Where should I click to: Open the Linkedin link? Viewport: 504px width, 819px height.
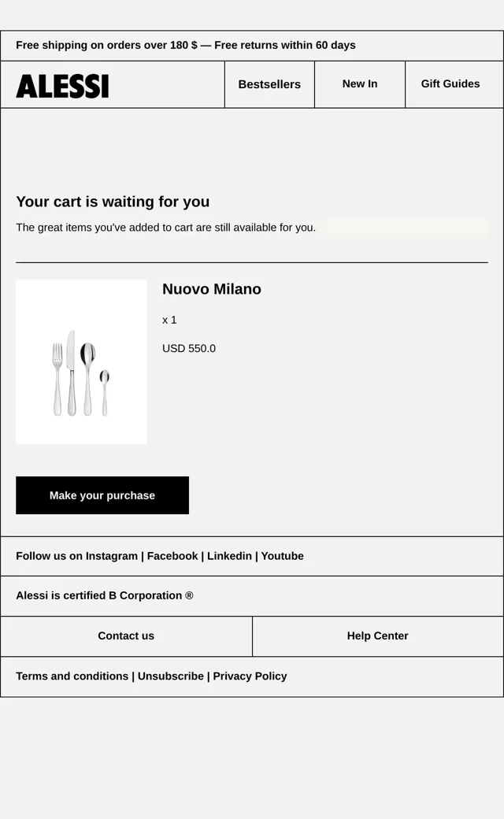coord(229,556)
